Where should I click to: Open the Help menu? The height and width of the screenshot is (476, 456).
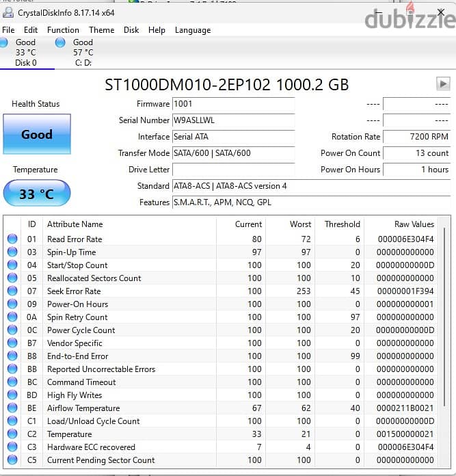pyautogui.click(x=157, y=30)
